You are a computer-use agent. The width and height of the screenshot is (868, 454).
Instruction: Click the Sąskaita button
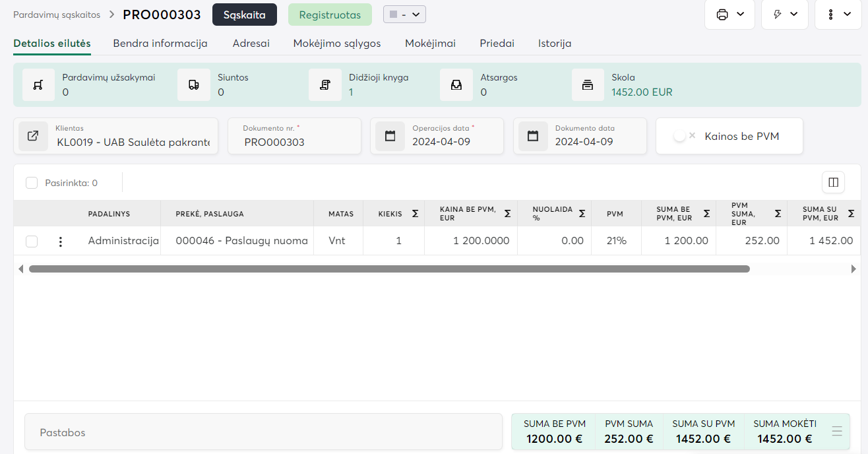click(244, 15)
